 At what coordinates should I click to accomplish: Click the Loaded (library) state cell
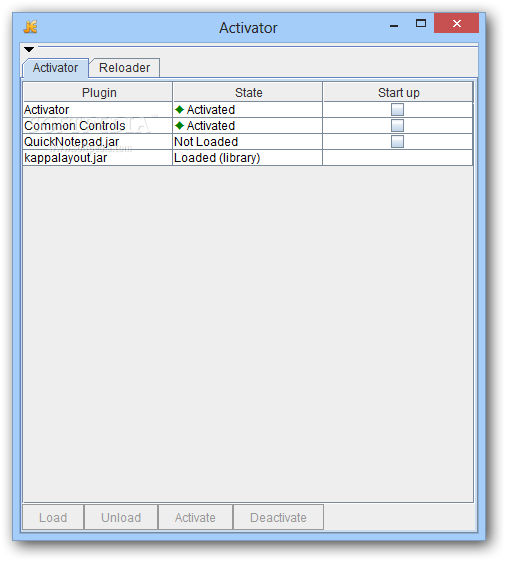click(x=247, y=158)
